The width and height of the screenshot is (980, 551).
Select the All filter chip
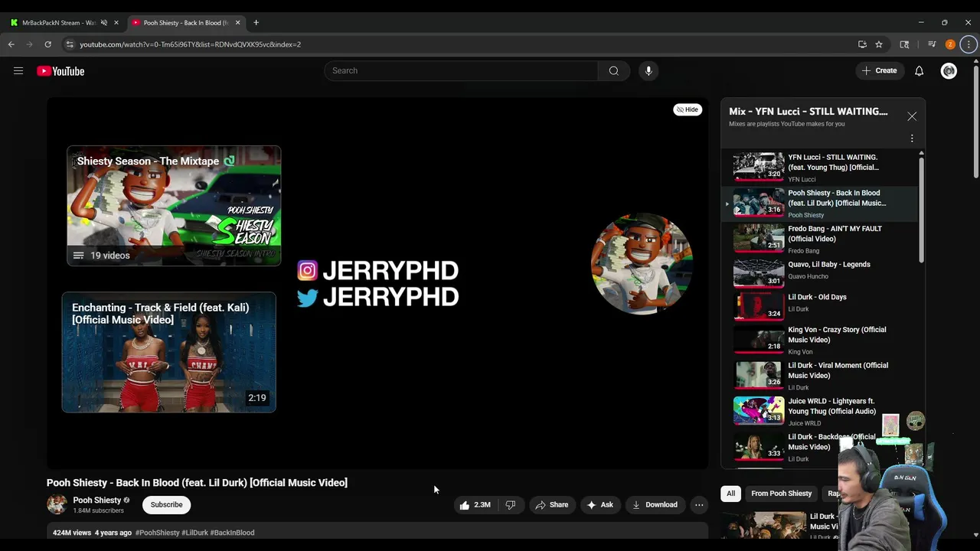pos(730,494)
